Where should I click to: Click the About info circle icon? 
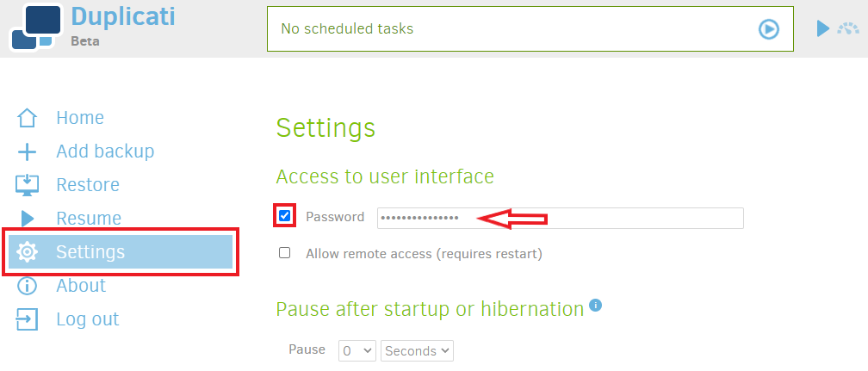pyautogui.click(x=27, y=286)
